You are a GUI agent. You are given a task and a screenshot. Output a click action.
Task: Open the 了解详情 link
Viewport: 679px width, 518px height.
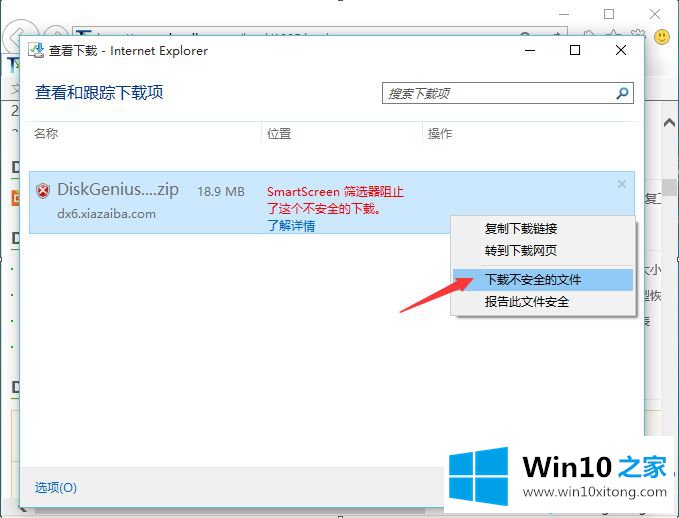[x=291, y=226]
